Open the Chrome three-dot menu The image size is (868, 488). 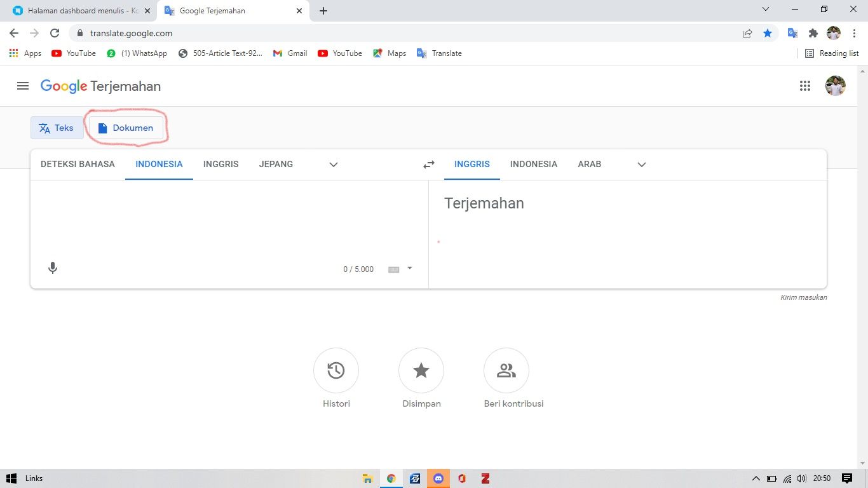[854, 33]
